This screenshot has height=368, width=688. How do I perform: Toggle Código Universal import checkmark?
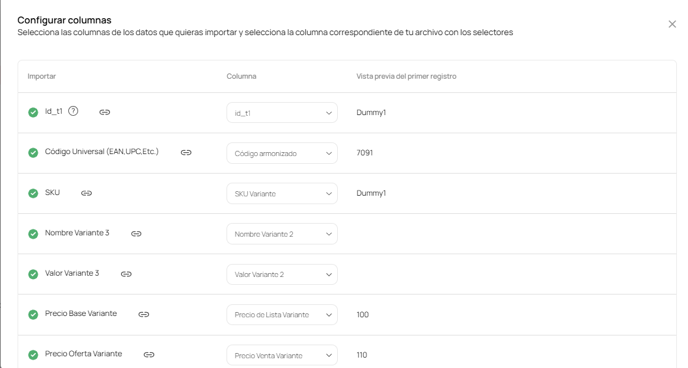click(33, 153)
